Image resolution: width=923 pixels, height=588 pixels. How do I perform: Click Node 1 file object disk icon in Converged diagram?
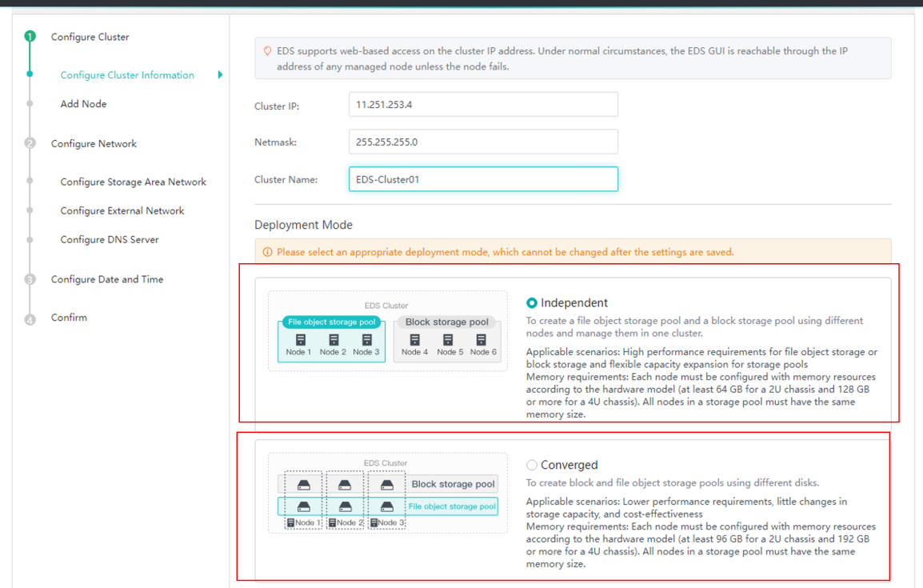(304, 506)
